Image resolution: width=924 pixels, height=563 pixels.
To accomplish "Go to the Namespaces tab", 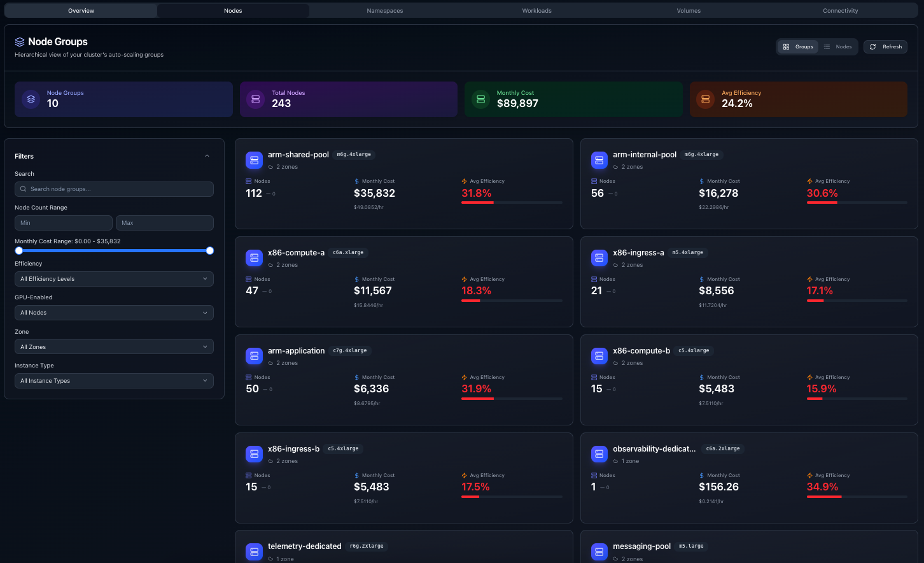I will click(x=384, y=11).
